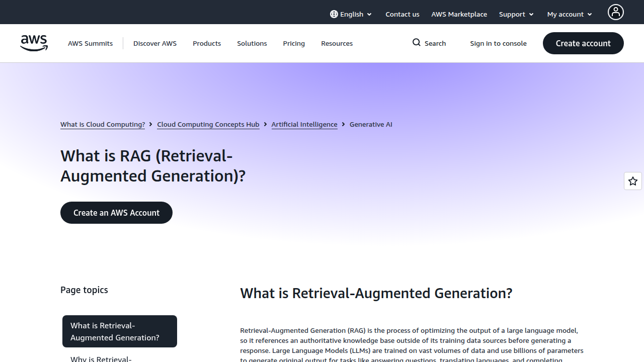Open the Pricing menu
644x362 pixels.
[x=294, y=43]
